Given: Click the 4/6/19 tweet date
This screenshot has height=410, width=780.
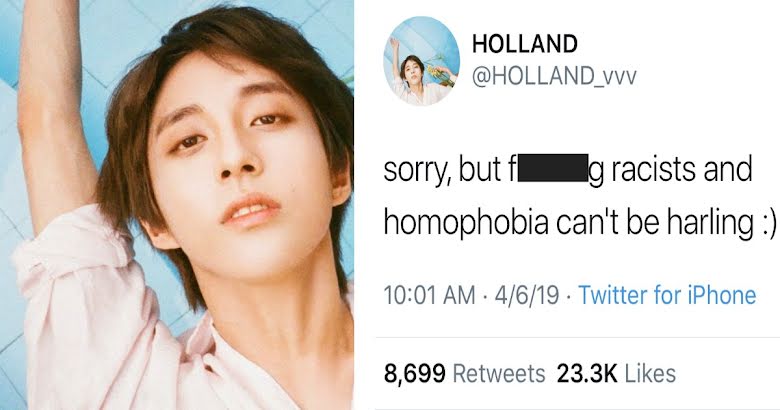Looking at the screenshot, I should click(x=527, y=296).
